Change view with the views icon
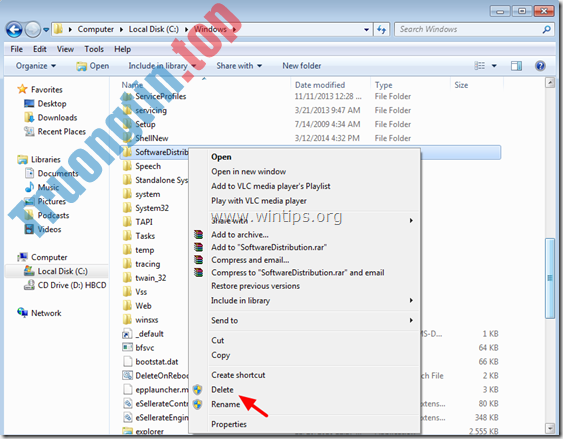Viewport: 563px width, 439px height. click(480, 66)
